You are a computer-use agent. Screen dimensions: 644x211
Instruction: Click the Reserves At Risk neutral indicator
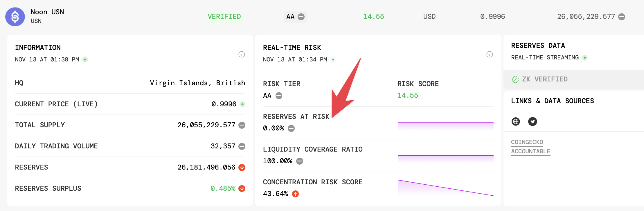pyautogui.click(x=291, y=128)
